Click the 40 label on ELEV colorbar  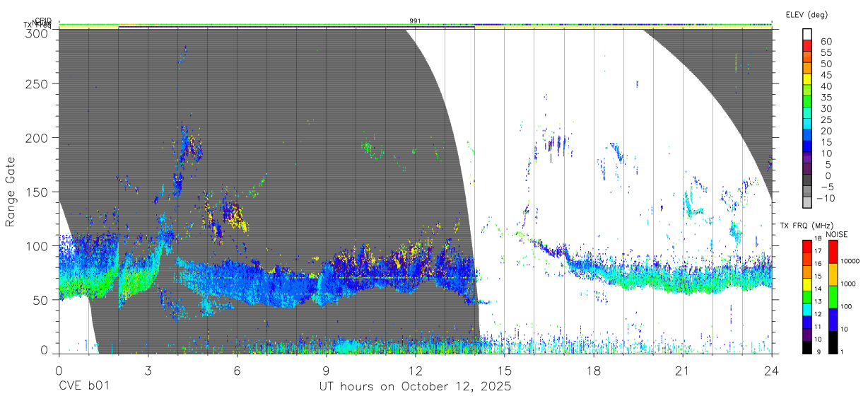(826, 86)
